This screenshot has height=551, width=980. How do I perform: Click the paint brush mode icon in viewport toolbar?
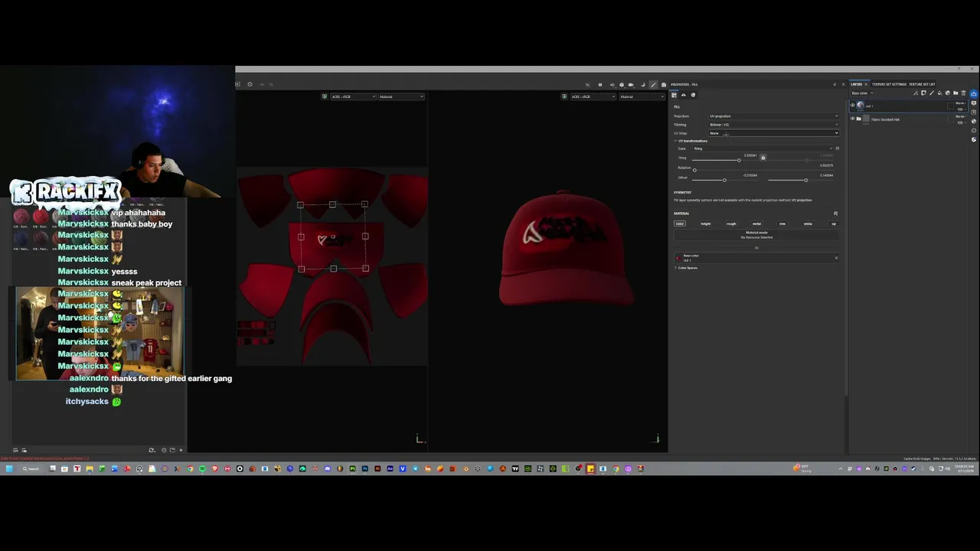click(653, 85)
